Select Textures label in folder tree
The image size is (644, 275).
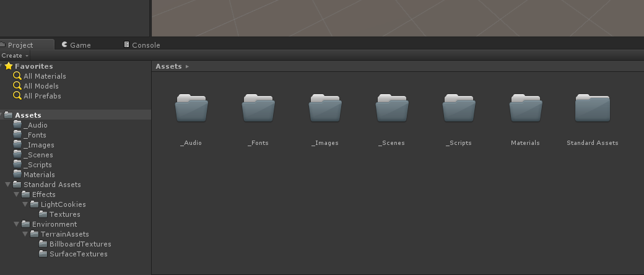pos(65,214)
